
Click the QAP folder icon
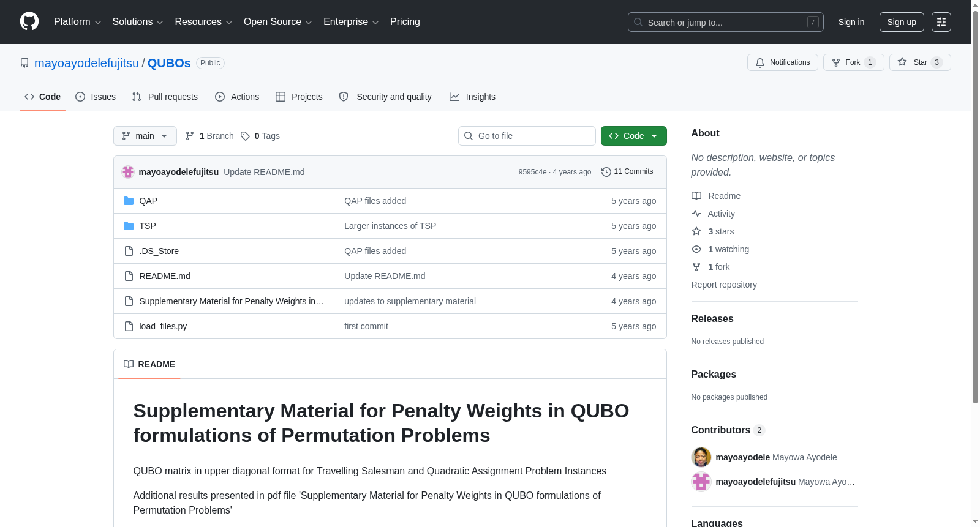129,201
